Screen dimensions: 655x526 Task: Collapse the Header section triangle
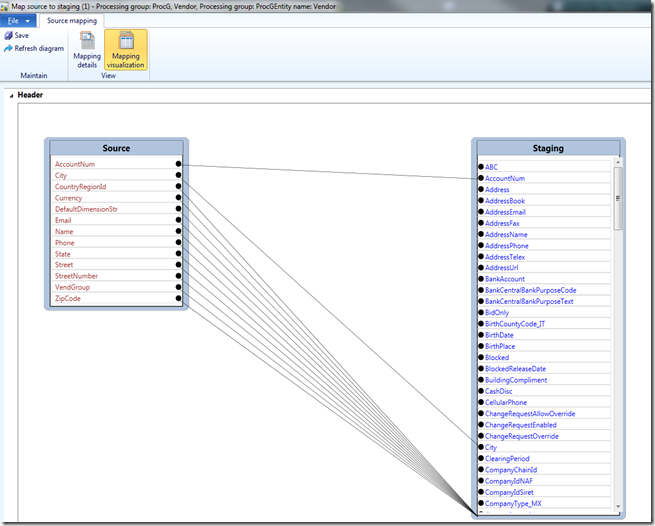click(x=11, y=96)
